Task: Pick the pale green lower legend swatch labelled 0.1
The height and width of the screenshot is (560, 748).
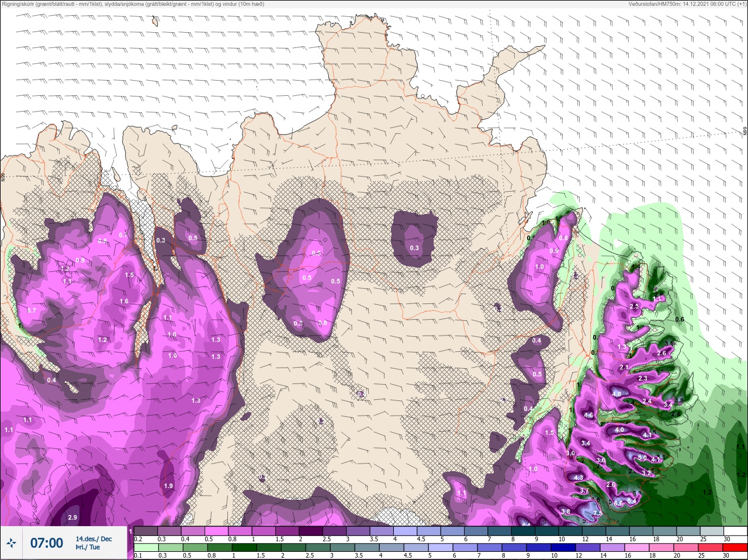Action: pyautogui.click(x=146, y=548)
